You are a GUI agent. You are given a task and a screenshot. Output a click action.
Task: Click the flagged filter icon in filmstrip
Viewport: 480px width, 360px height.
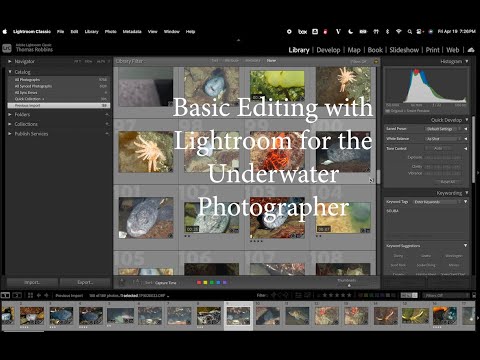tap(274, 295)
